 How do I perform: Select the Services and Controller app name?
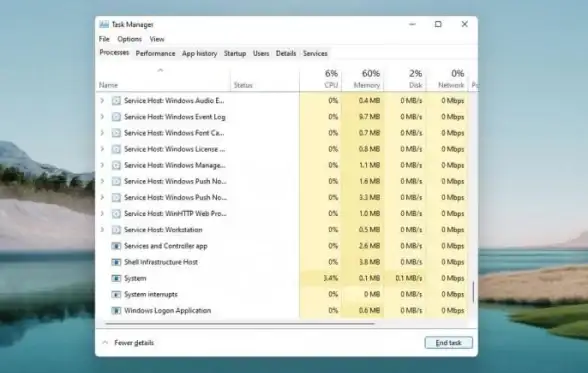tap(166, 246)
